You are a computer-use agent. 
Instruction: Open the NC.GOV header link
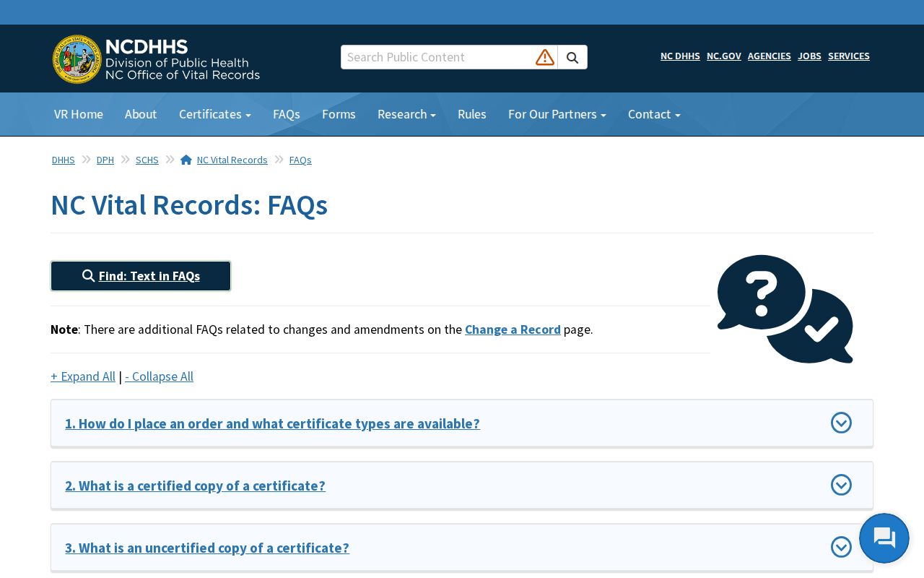point(724,56)
